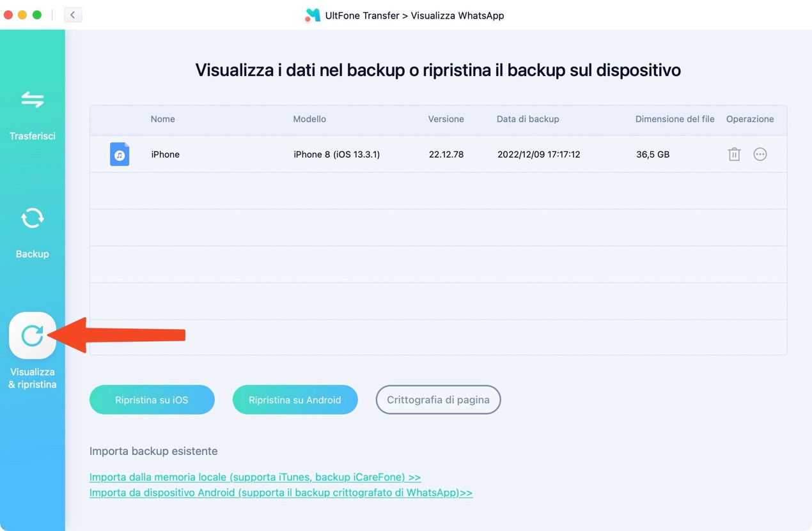Select the Backup sync icon in sidebar

32,219
